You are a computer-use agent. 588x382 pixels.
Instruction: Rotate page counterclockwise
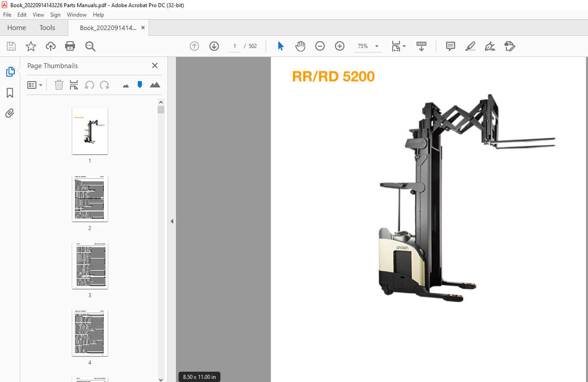(89, 85)
